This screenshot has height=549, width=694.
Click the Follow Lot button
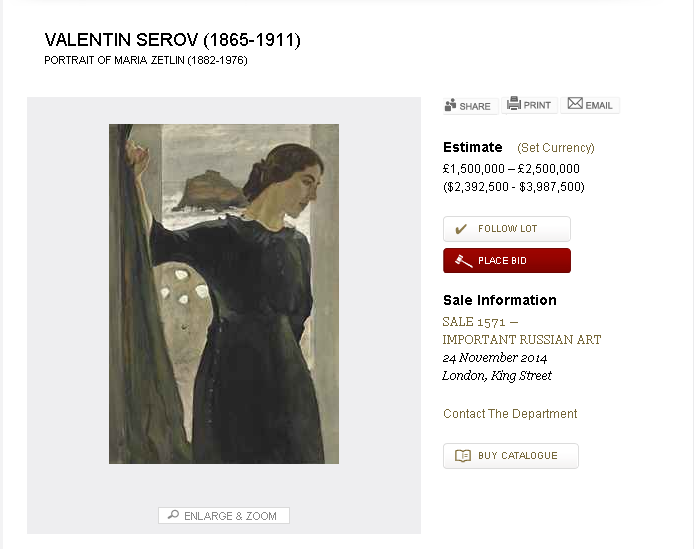click(507, 229)
